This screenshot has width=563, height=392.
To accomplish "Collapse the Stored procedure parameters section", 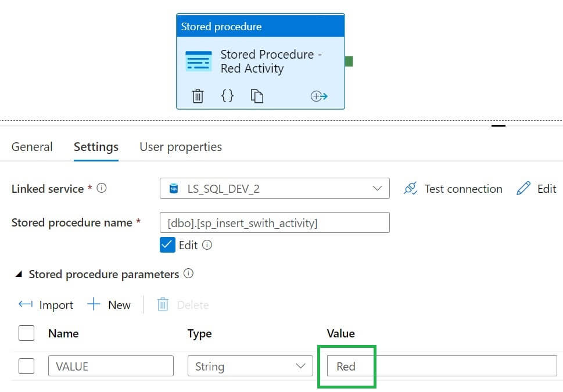I will pyautogui.click(x=19, y=274).
